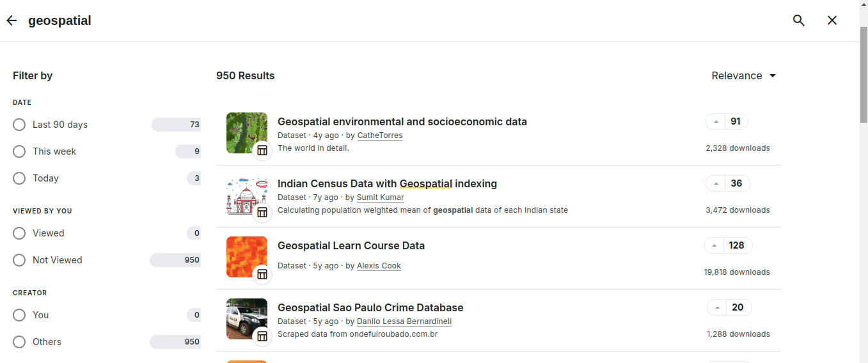The image size is (868, 363).
Task: Open the Relevance sort dropdown
Action: pos(744,75)
